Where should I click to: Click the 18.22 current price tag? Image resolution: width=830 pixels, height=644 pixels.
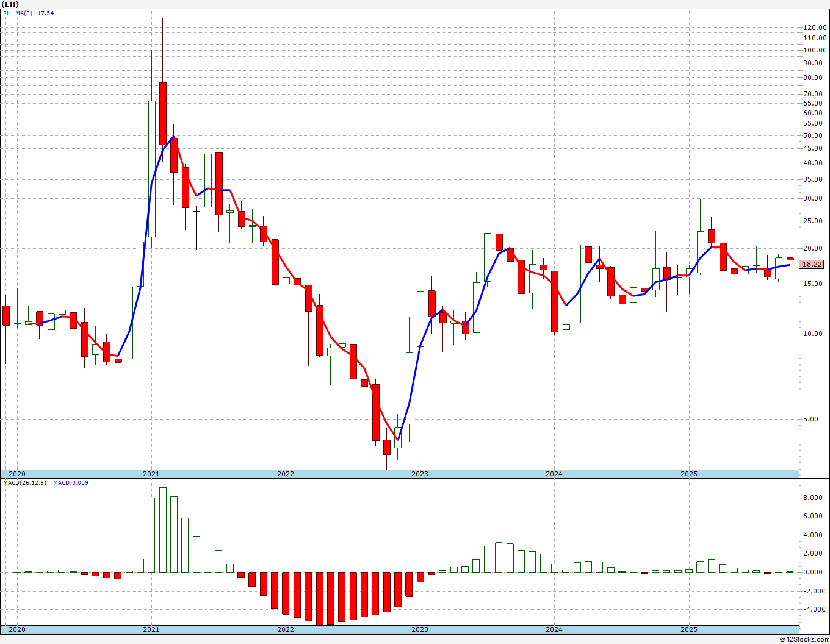tap(813, 264)
